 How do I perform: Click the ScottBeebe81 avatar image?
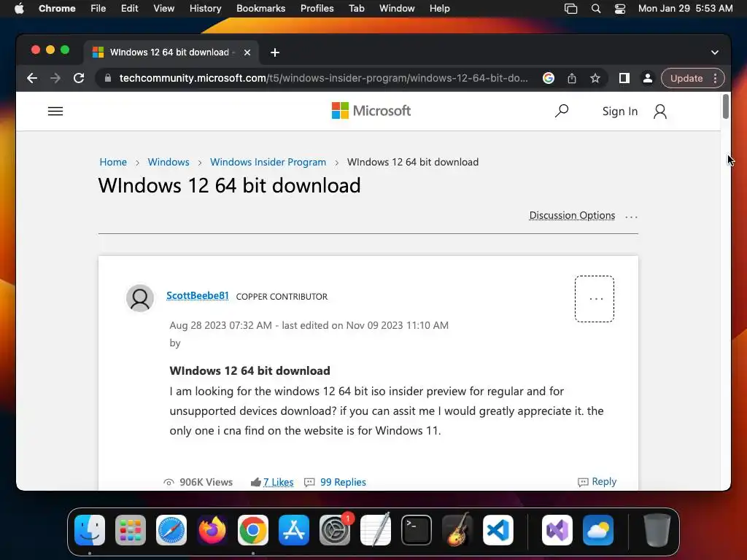pos(140,298)
